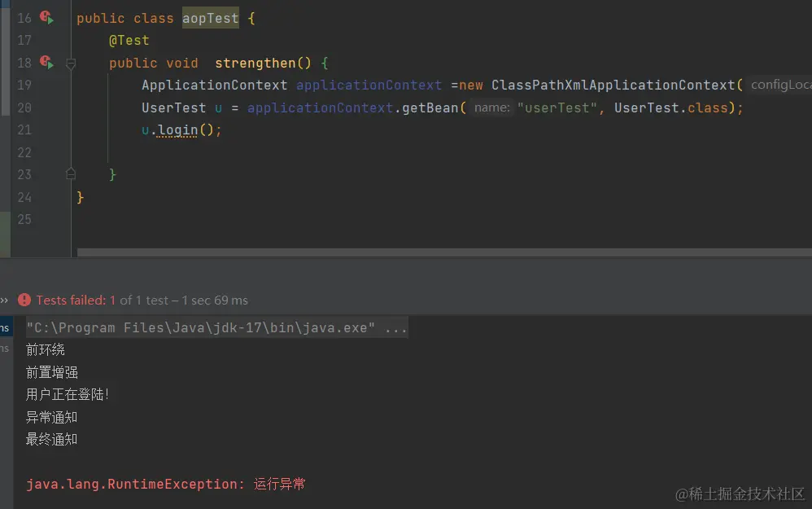This screenshot has width=812, height=509.
Task: Click console output line 前置增强
Action: pos(52,372)
